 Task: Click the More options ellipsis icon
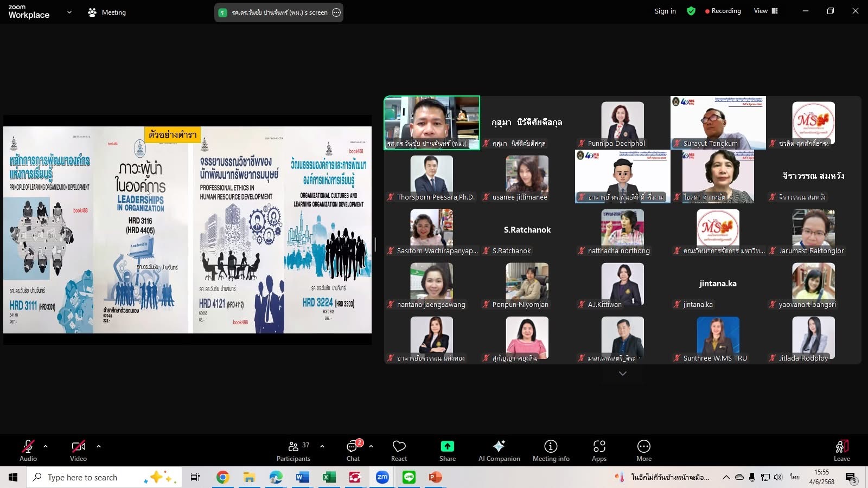pos(643,446)
